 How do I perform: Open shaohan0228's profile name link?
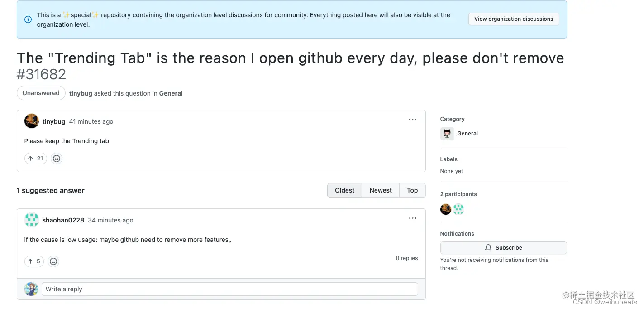63,220
